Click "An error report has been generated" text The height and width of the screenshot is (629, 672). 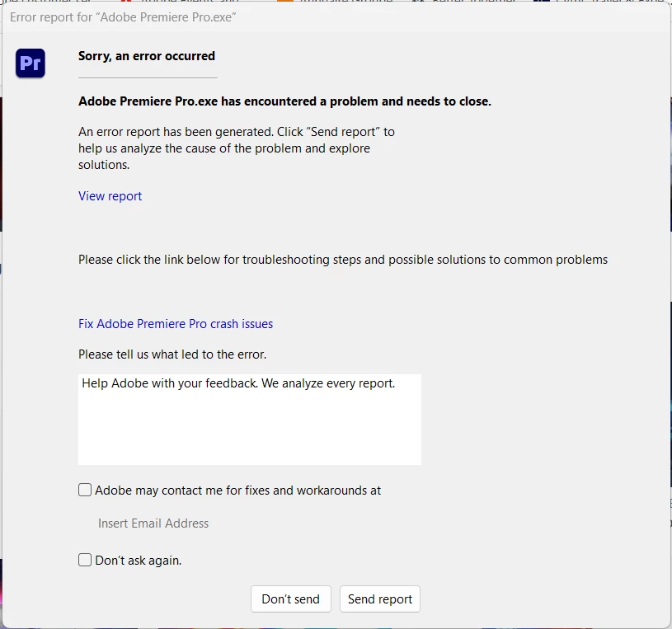236,148
